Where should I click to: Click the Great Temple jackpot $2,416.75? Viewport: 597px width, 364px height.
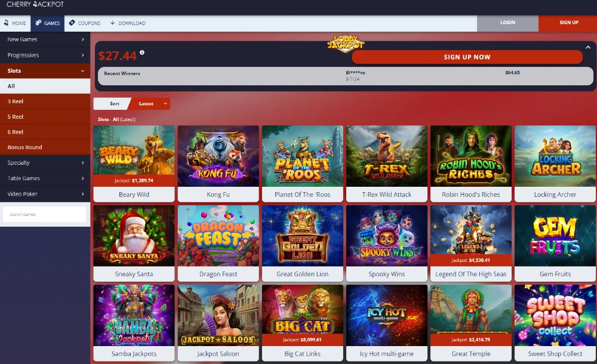[x=479, y=340]
